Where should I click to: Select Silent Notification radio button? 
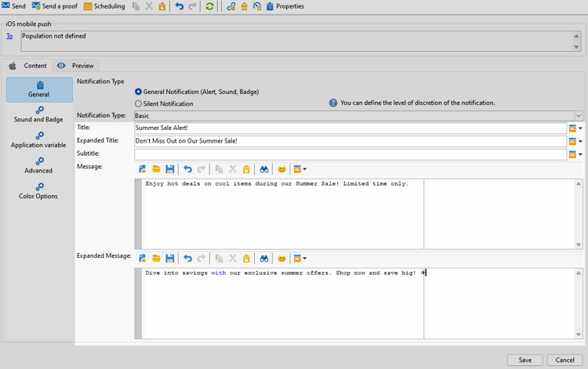pyautogui.click(x=138, y=103)
